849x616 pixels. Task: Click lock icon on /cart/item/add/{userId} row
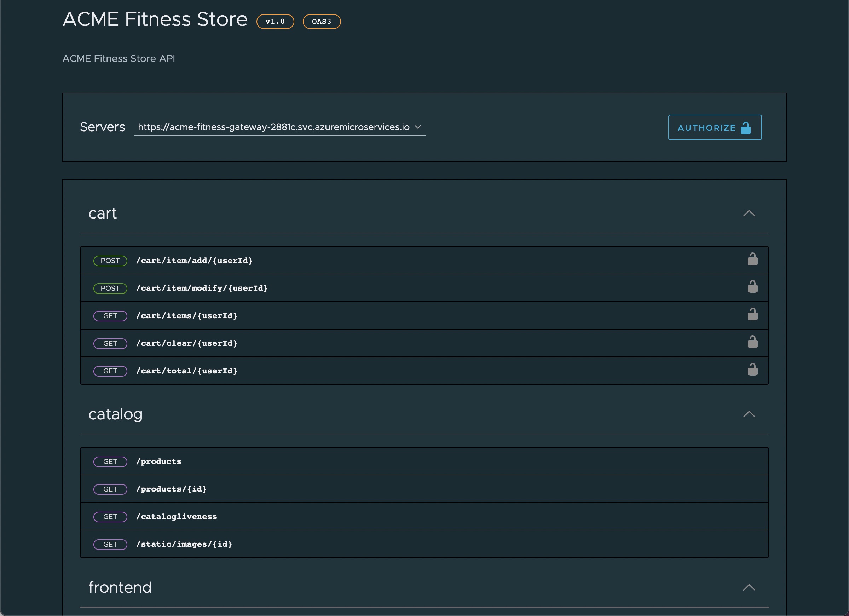tap(752, 259)
